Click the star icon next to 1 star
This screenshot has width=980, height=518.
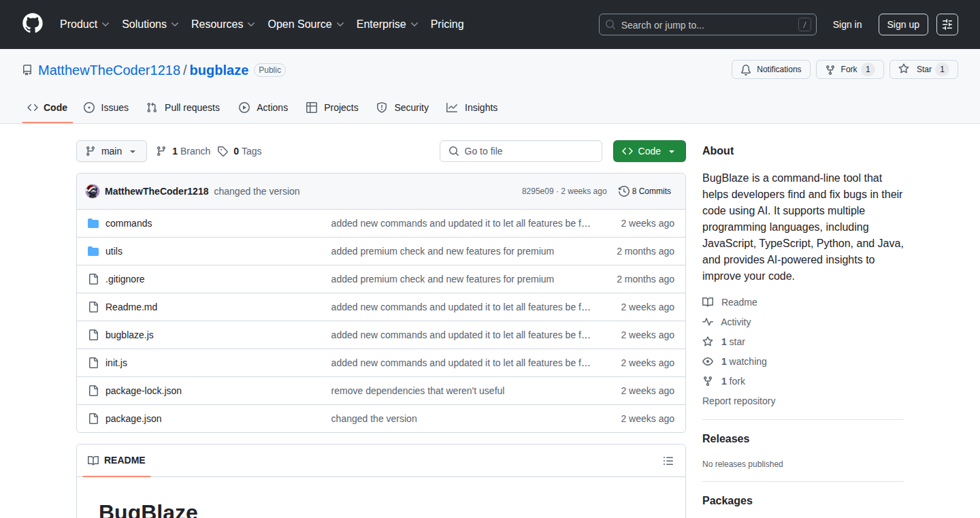pos(708,342)
